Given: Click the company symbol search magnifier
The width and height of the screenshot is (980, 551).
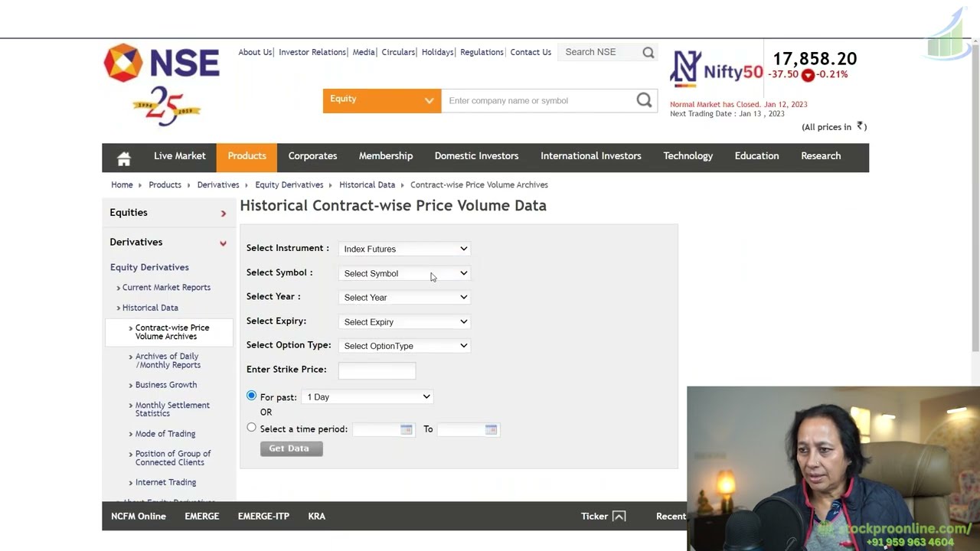Looking at the screenshot, I should coord(644,100).
